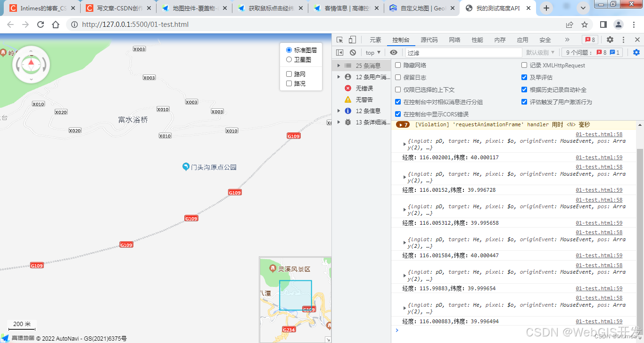
Task: Toggle the browser side panel icon
Action: click(603, 24)
